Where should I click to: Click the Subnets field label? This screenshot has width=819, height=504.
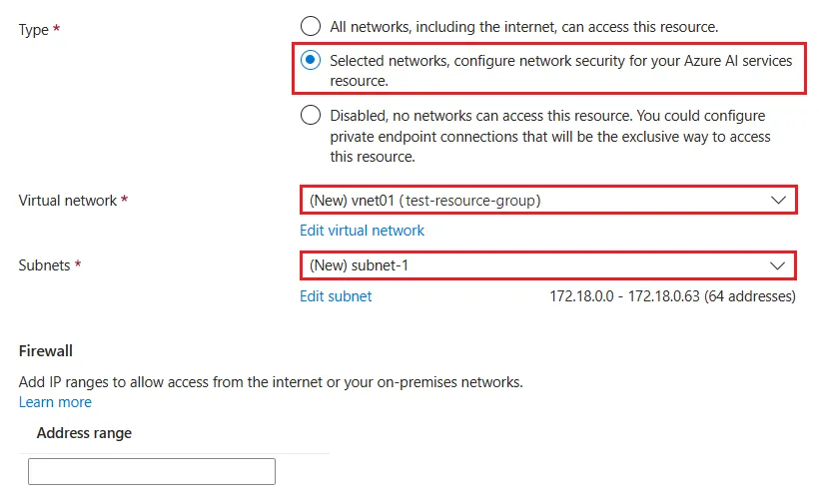click(45, 265)
